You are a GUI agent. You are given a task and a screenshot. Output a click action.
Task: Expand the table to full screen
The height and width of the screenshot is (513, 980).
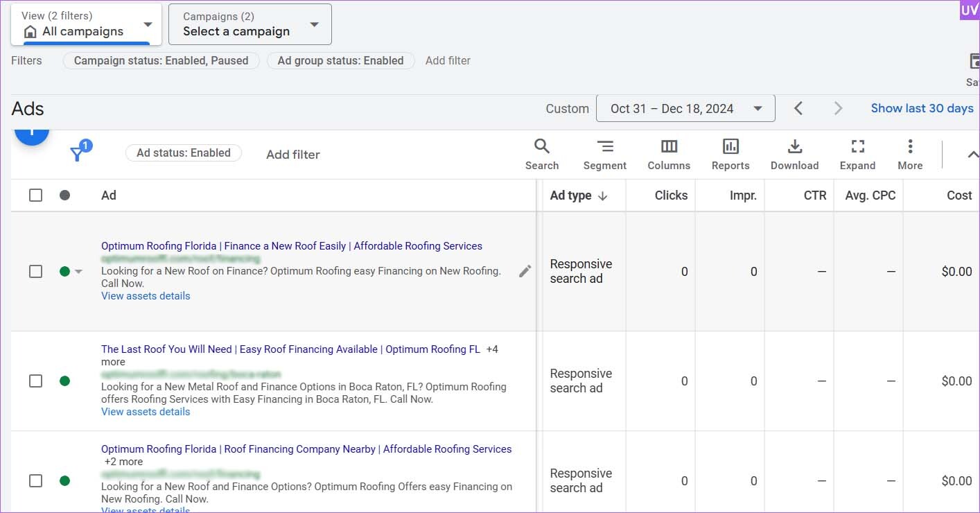(857, 155)
